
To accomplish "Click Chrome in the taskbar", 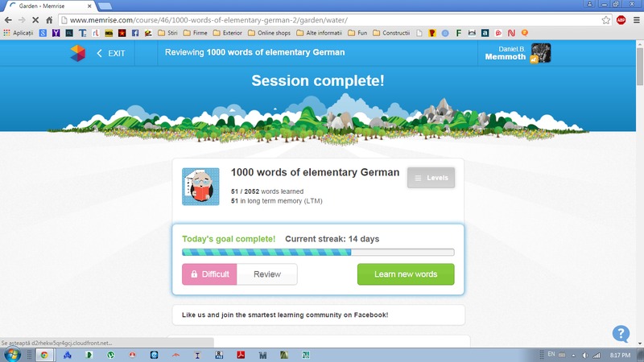I will coord(44,355).
